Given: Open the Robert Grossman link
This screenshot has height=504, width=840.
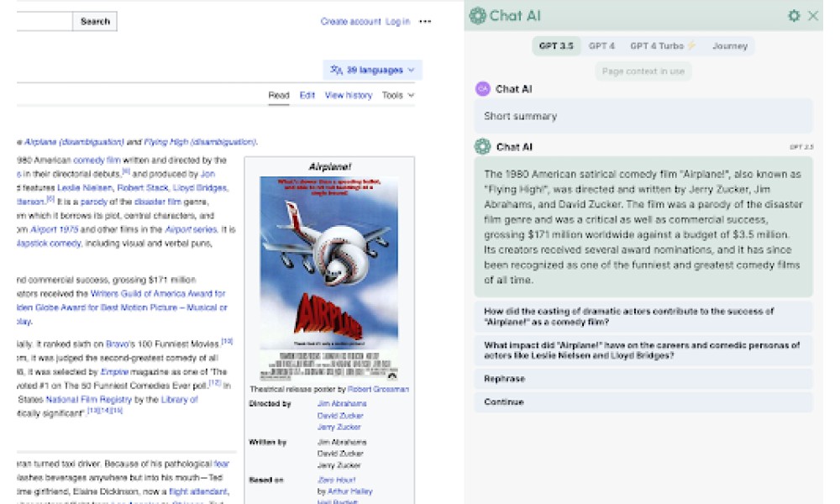Looking at the screenshot, I should [378, 390].
